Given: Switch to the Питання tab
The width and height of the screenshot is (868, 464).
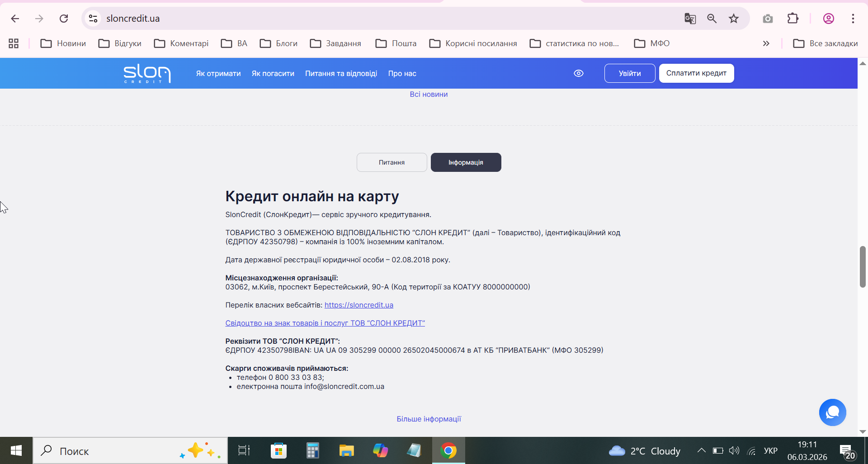Looking at the screenshot, I should pos(392,162).
